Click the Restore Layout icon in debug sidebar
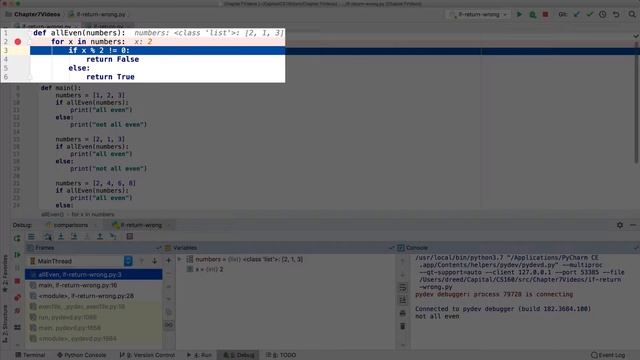The image size is (640, 360). (17, 327)
